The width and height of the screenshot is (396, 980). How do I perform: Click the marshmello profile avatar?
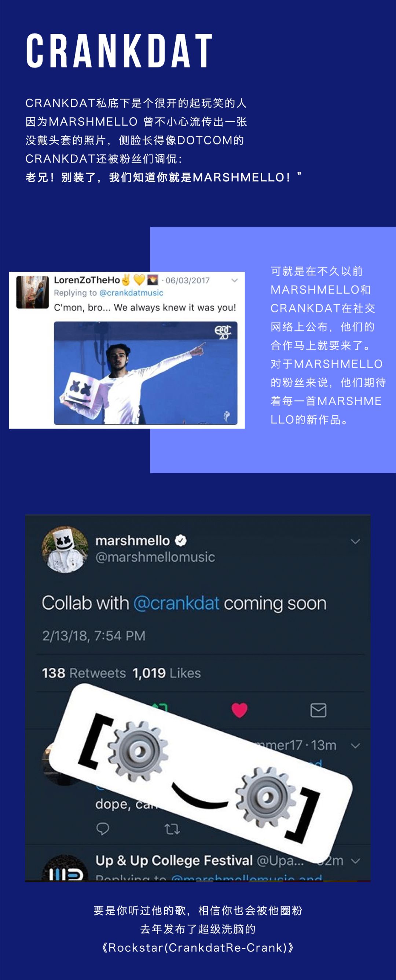[x=65, y=549]
